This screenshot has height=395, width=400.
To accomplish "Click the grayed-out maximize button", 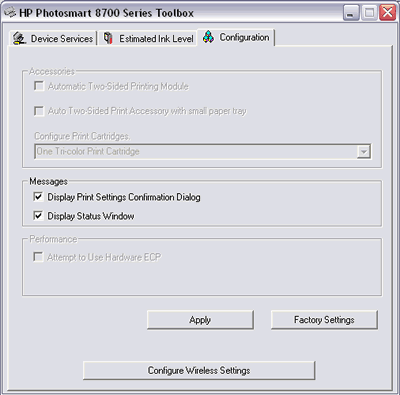I will [x=369, y=13].
